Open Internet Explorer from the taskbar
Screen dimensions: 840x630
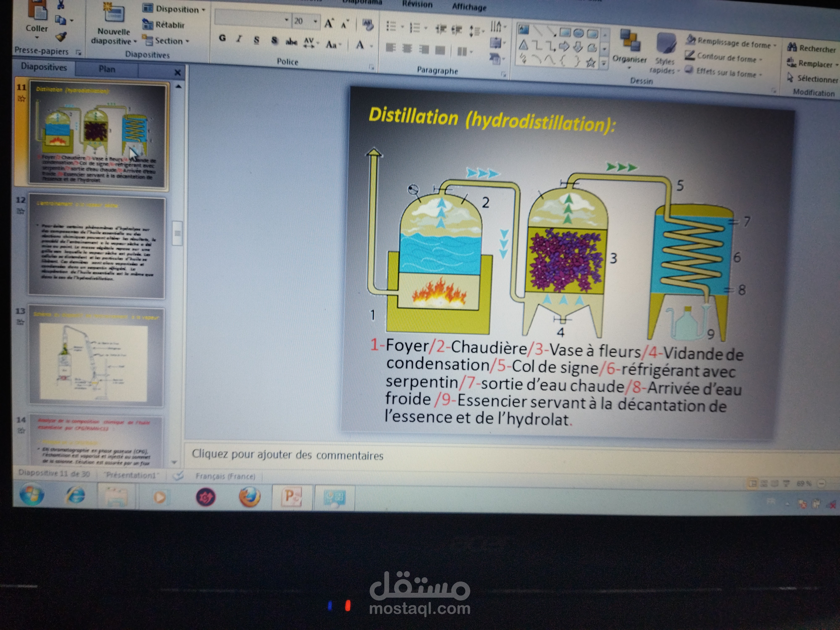tap(76, 495)
